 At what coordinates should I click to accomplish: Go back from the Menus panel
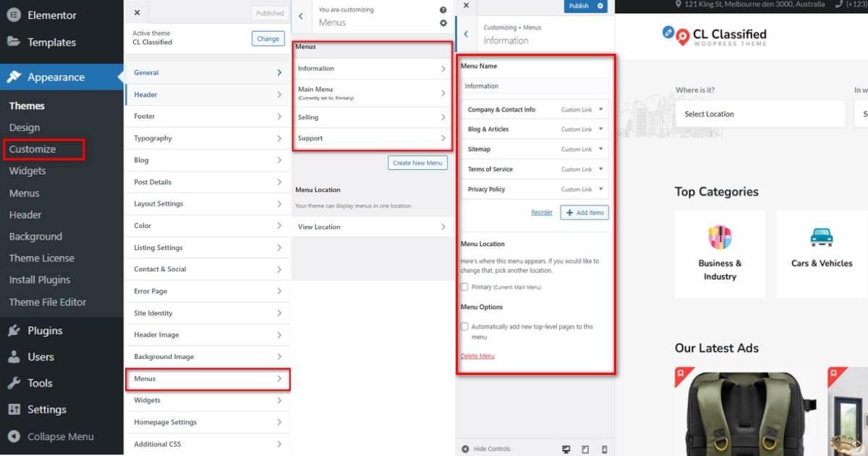point(301,16)
